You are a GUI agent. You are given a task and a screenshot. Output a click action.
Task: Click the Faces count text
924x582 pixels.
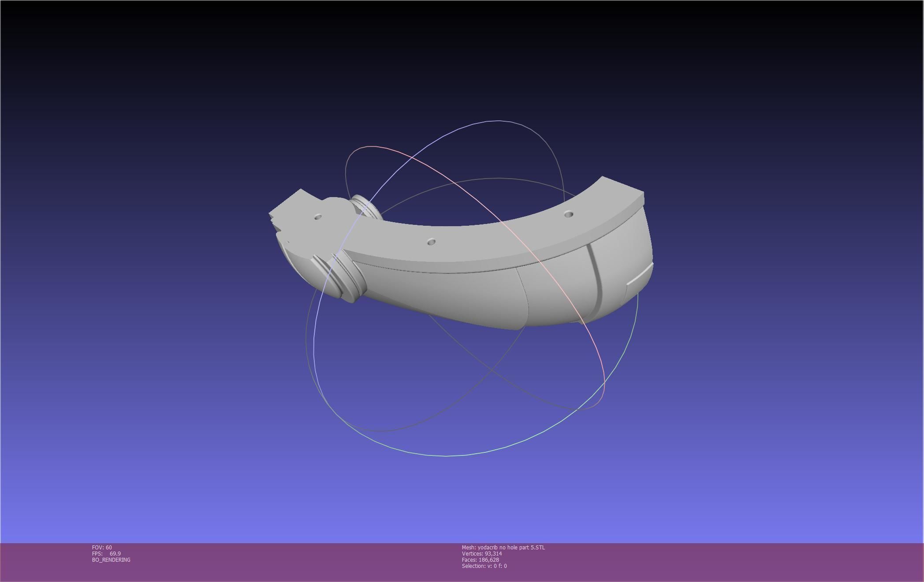[480, 560]
